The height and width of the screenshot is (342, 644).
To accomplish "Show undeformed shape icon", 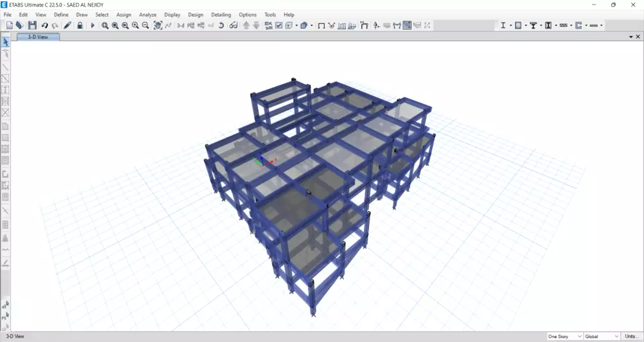I will [321, 26].
